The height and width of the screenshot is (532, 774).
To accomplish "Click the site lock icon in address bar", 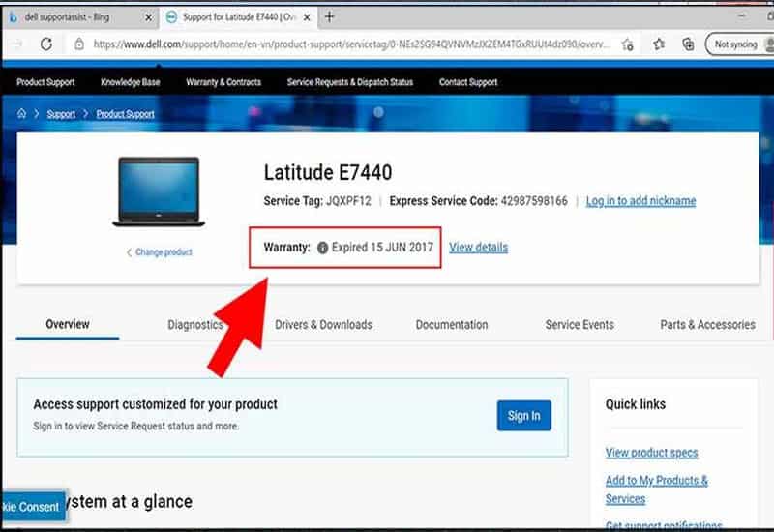I will [x=79, y=44].
